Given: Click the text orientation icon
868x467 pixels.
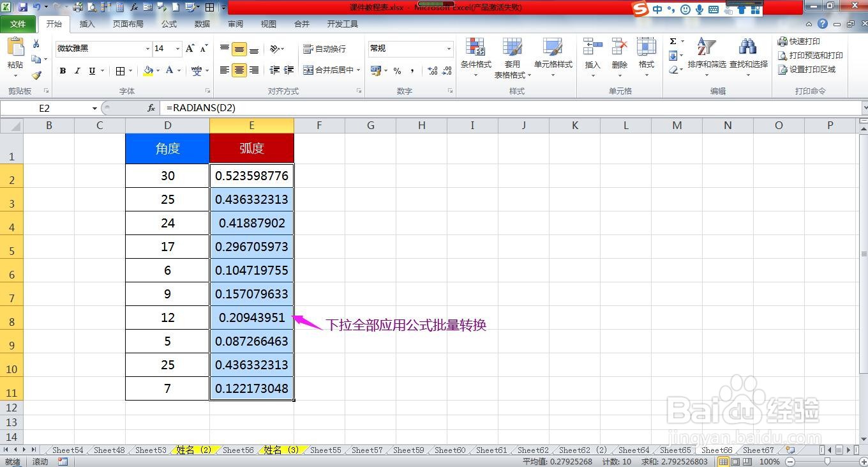Looking at the screenshot, I should pyautogui.click(x=274, y=49).
